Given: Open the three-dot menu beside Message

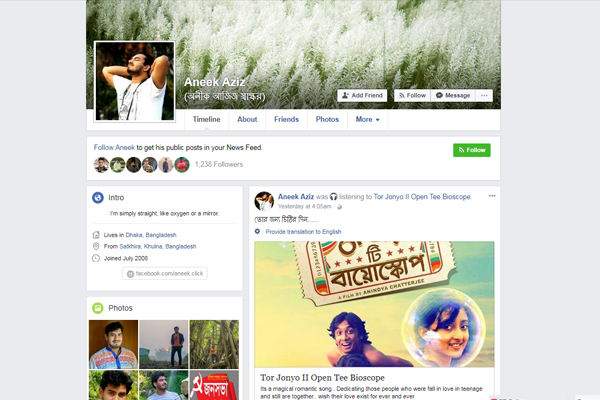Looking at the screenshot, I should click(x=484, y=95).
